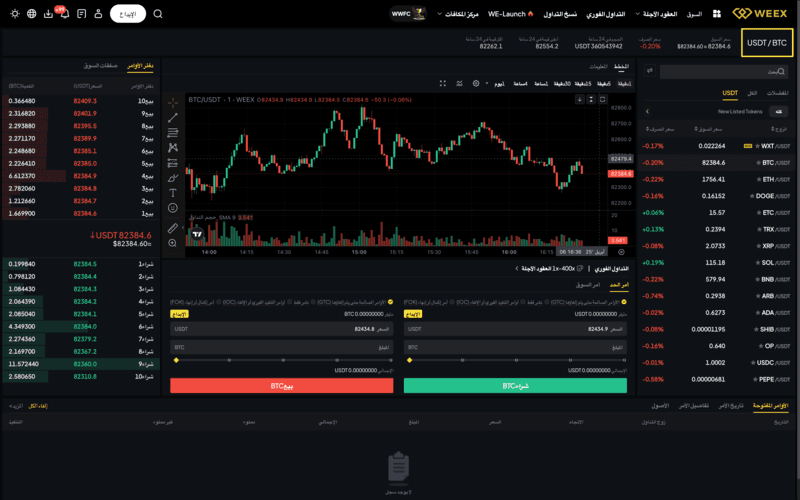Open WE-Launch menu item
The height and width of the screenshot is (500, 800).
click(x=510, y=14)
